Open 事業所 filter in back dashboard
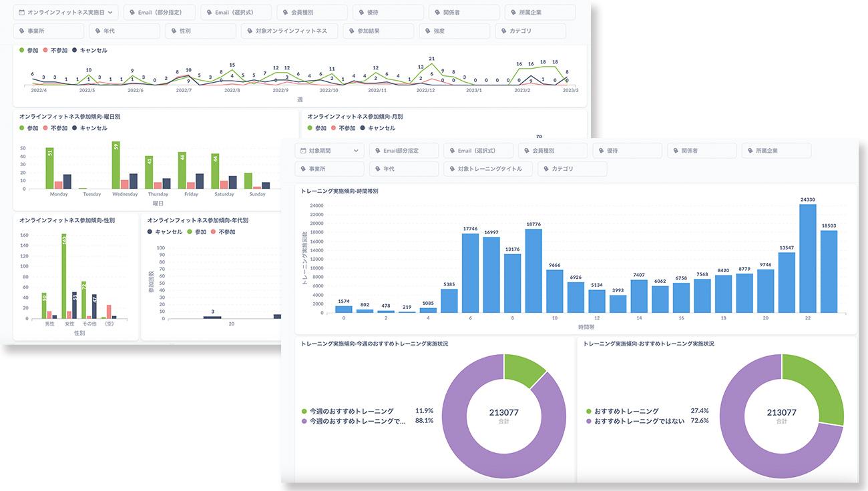The image size is (868, 491). [49, 31]
